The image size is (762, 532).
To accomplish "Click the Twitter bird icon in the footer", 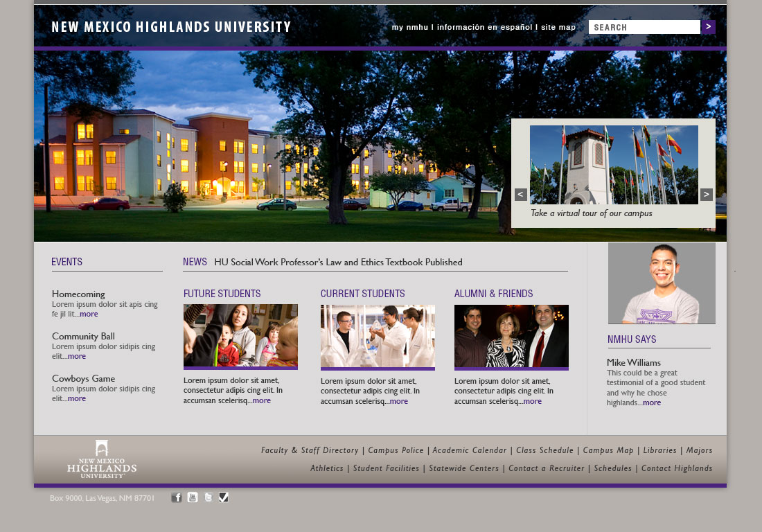I will [x=209, y=497].
